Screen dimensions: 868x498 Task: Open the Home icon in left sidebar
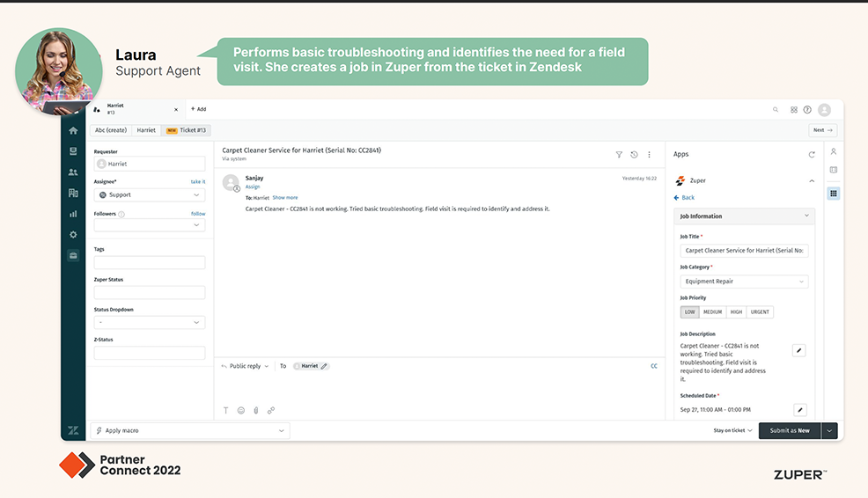click(x=73, y=130)
